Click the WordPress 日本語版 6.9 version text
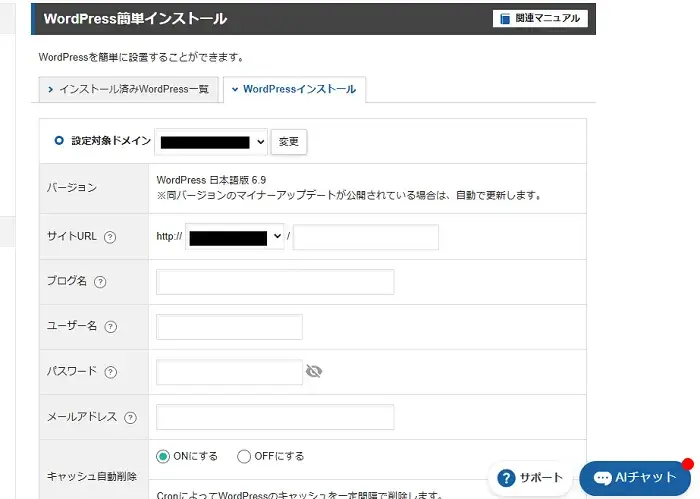This screenshot has height=499, width=700. click(211, 180)
